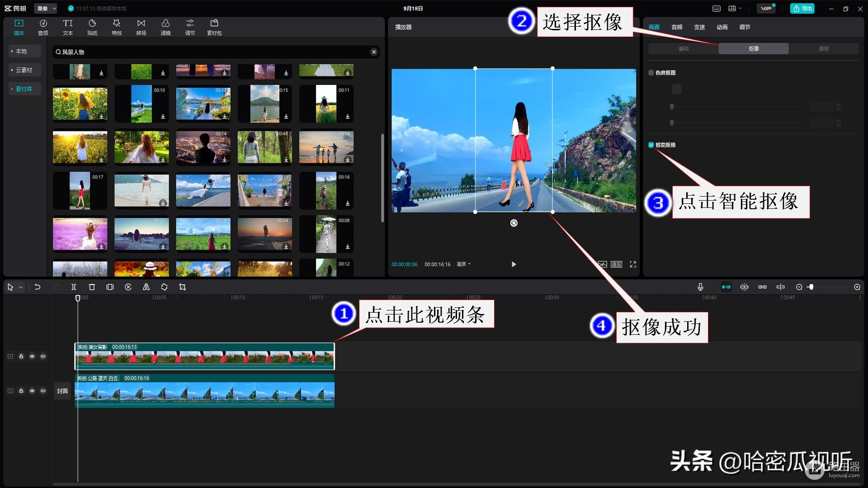This screenshot has height=488, width=868.
Task: Click the delete clip trash icon
Action: pyautogui.click(x=92, y=287)
